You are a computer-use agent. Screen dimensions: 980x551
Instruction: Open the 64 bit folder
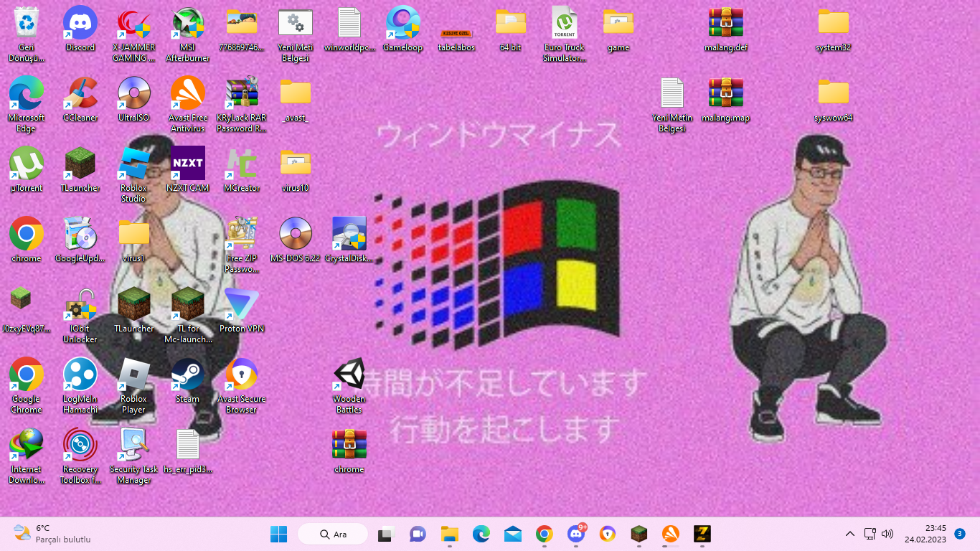pos(511,29)
